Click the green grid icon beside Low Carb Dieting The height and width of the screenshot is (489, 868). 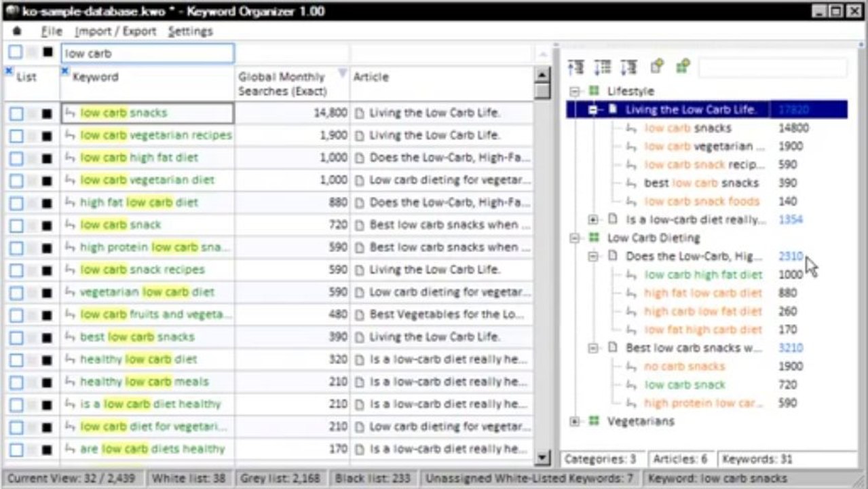595,238
